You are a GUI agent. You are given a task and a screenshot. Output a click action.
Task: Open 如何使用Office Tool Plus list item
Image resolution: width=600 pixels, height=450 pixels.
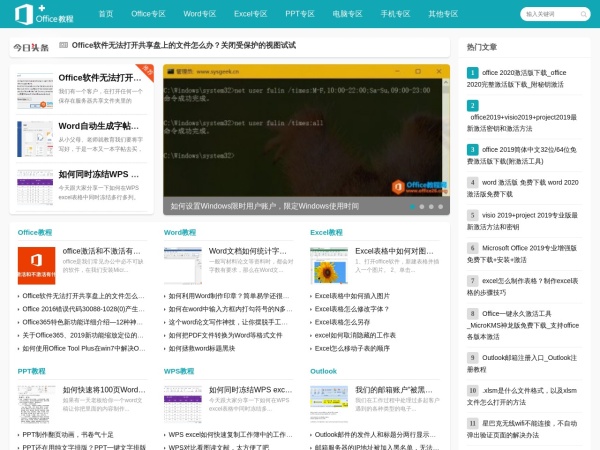pyautogui.click(x=84, y=348)
